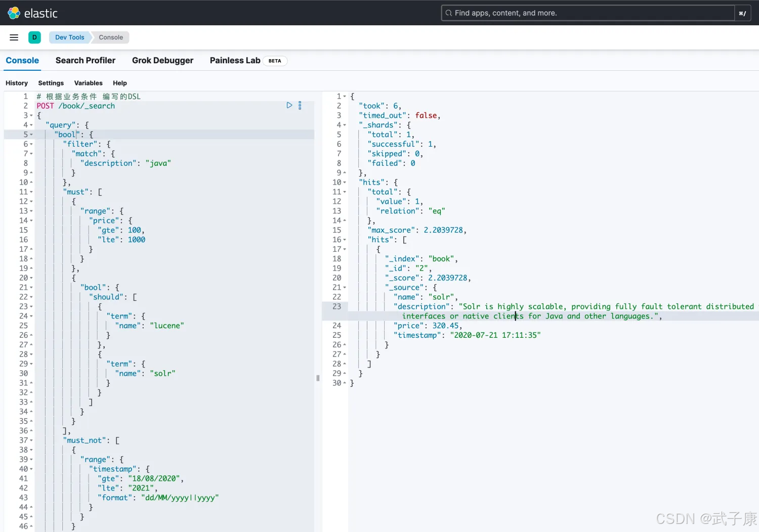Open the request options three-dot menu
The height and width of the screenshot is (532, 759).
[300, 106]
